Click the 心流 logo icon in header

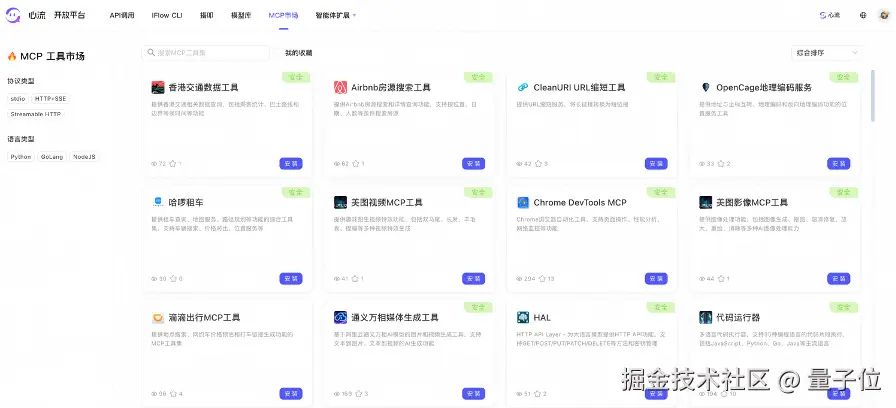coord(13,15)
